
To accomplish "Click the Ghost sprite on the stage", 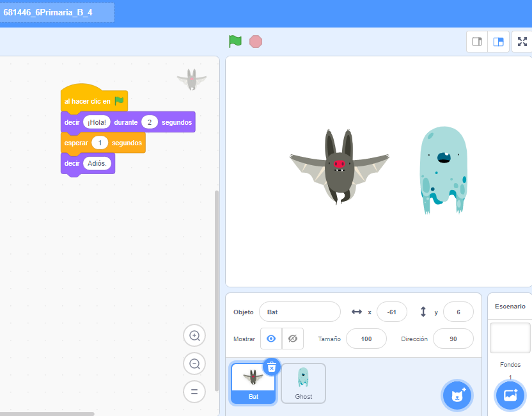I will (x=444, y=170).
